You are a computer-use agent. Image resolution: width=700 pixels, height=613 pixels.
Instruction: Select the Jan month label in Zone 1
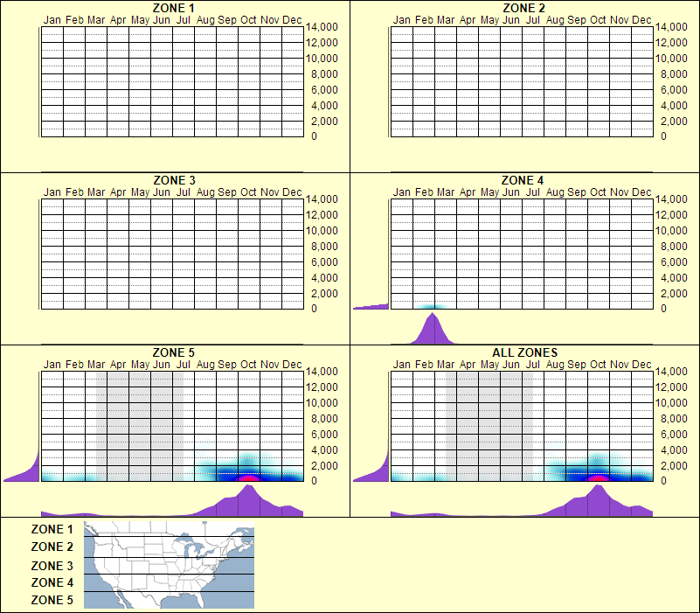(51, 19)
